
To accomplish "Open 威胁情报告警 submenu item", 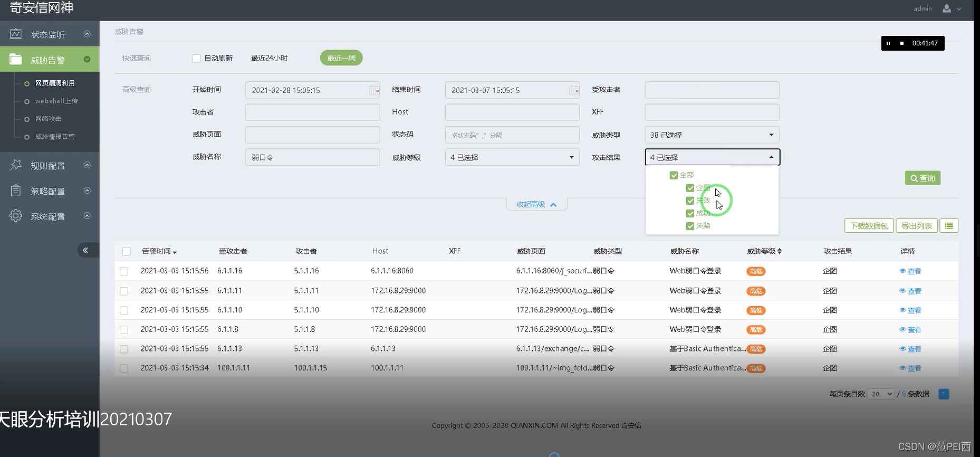I will (x=55, y=137).
